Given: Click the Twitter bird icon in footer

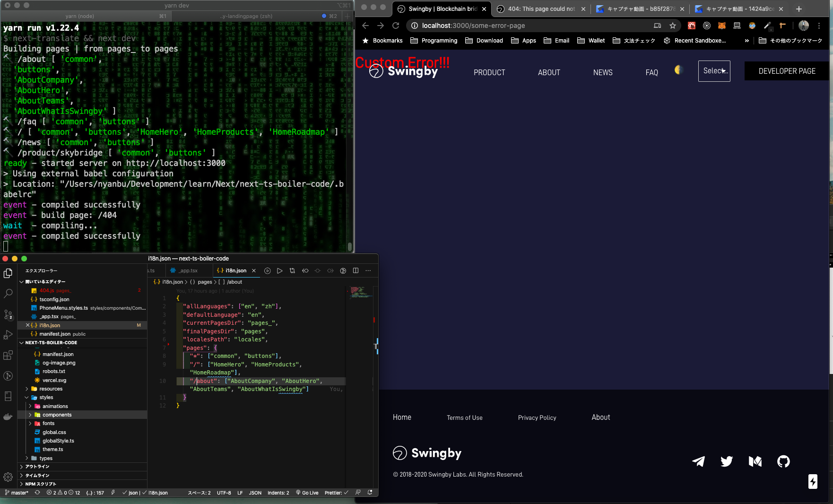Looking at the screenshot, I should point(727,461).
